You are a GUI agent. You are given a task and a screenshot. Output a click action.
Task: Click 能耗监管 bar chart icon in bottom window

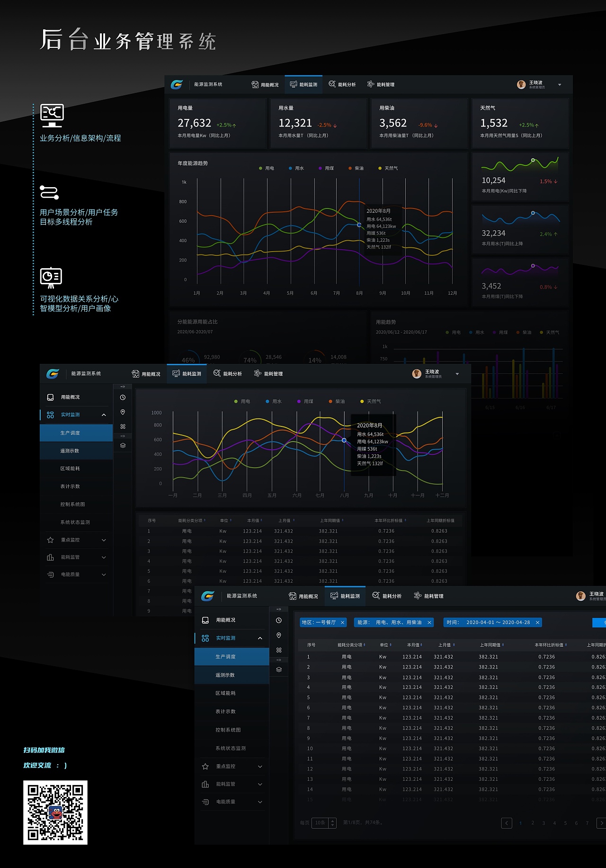[x=205, y=784]
